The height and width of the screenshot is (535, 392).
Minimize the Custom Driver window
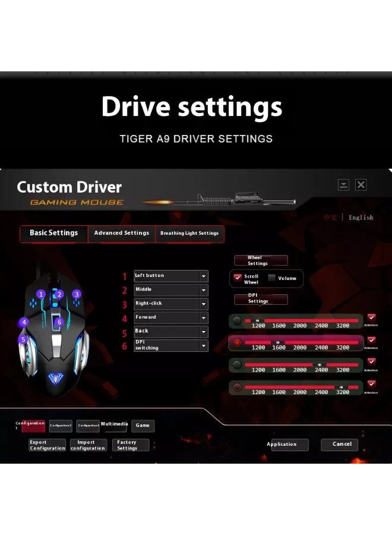pyautogui.click(x=343, y=185)
